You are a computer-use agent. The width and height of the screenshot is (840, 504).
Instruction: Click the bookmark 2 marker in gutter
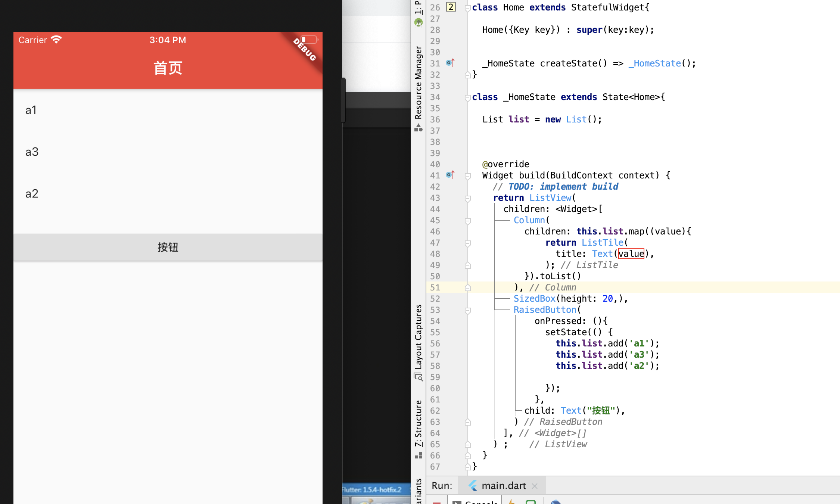click(451, 7)
